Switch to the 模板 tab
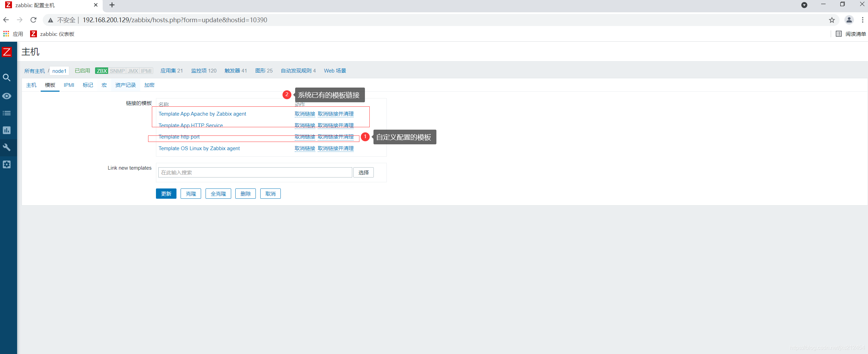The image size is (868, 354). [x=50, y=85]
